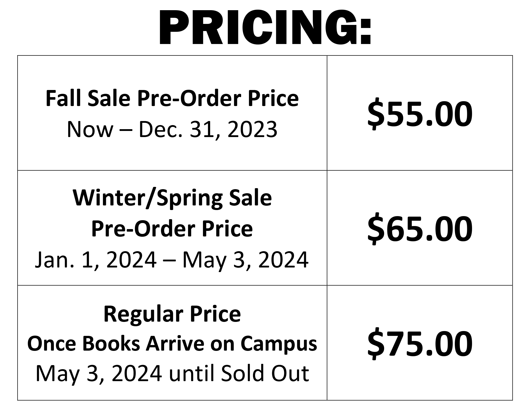
Task: Click the Dec. 31, 2023 end date
Action: coord(208,130)
